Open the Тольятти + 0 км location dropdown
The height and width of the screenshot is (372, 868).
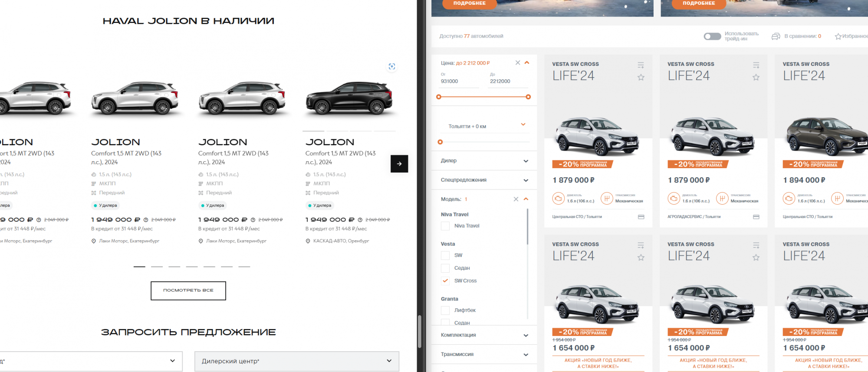click(x=486, y=126)
